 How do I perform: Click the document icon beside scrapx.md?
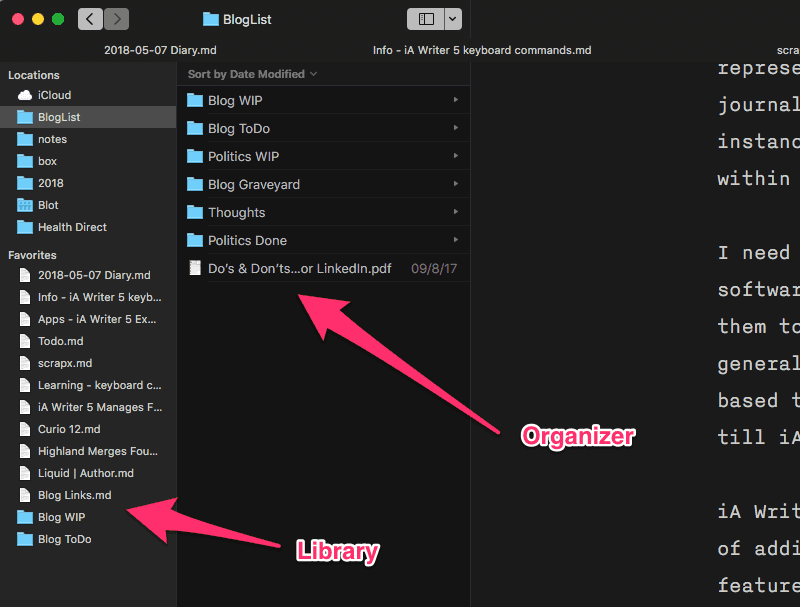tap(25, 363)
